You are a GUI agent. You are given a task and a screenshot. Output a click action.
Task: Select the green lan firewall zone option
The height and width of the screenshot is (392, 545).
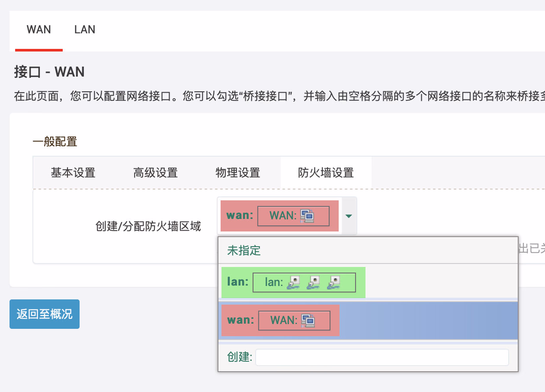(x=293, y=283)
